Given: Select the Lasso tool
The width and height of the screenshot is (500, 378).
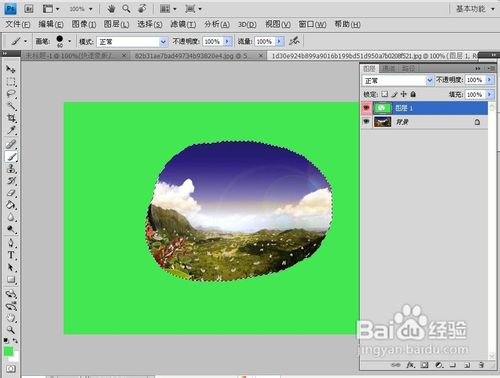Looking at the screenshot, I should click(x=11, y=94).
